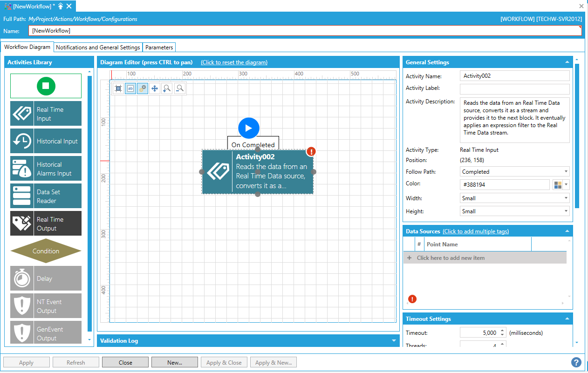Click the zoom out magnifier icon

(x=179, y=88)
